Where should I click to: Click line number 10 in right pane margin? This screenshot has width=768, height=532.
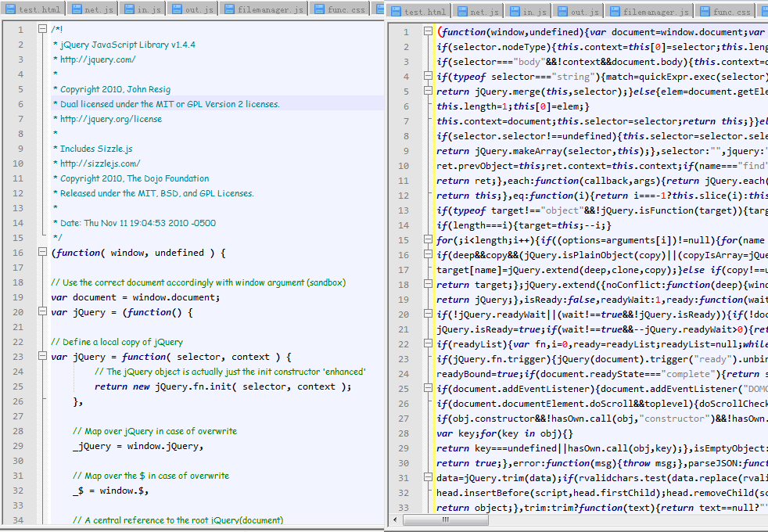coord(404,166)
